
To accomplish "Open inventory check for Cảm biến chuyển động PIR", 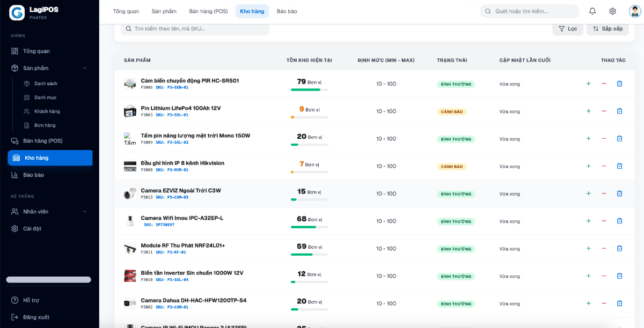I will pos(619,84).
